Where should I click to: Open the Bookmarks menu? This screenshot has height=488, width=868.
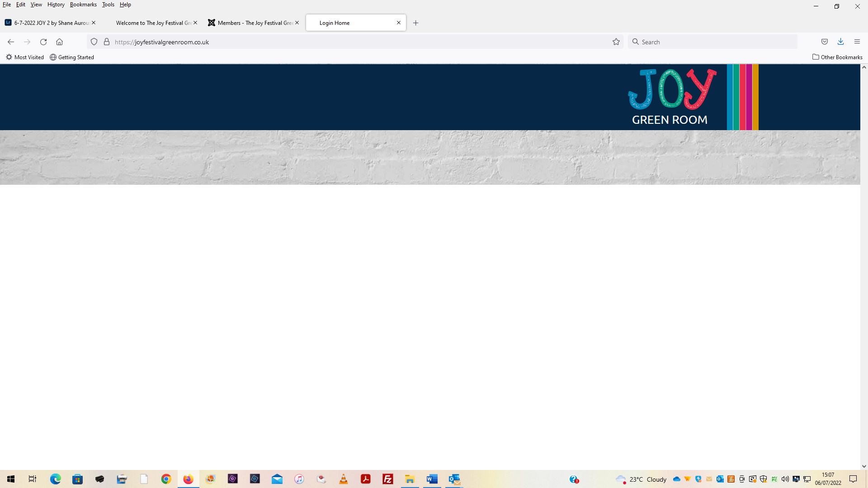pos(83,5)
